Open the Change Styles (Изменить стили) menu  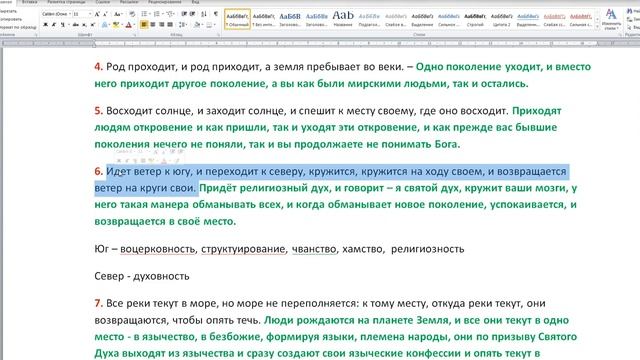[611, 20]
